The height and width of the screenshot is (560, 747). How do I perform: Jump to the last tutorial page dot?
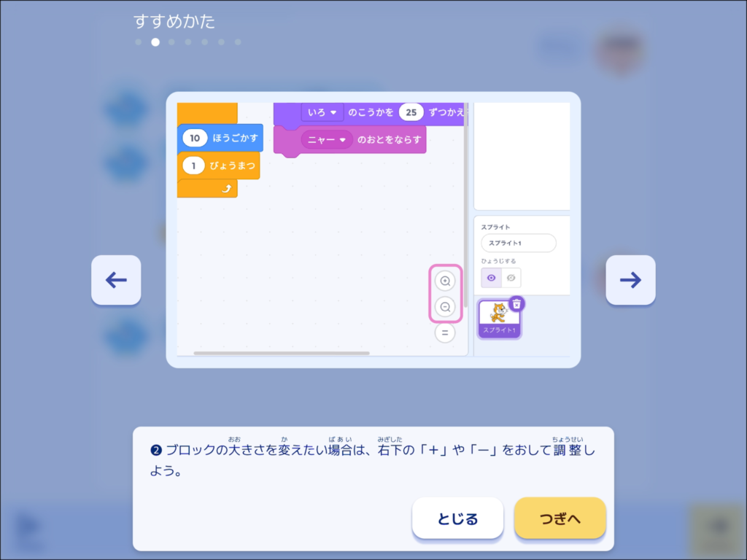click(238, 42)
